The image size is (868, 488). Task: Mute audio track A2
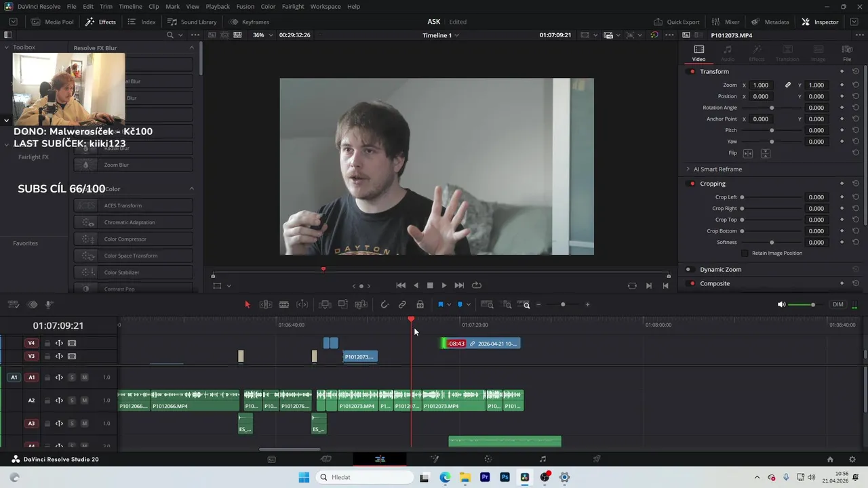tap(84, 400)
